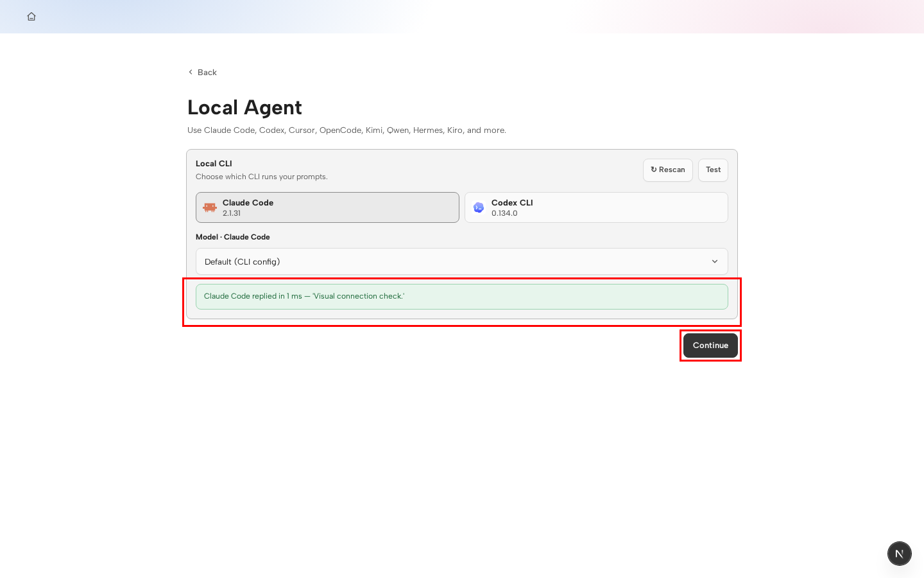This screenshot has height=578, width=924.
Task: Click the 0.134.0 version number
Action: [x=504, y=213]
